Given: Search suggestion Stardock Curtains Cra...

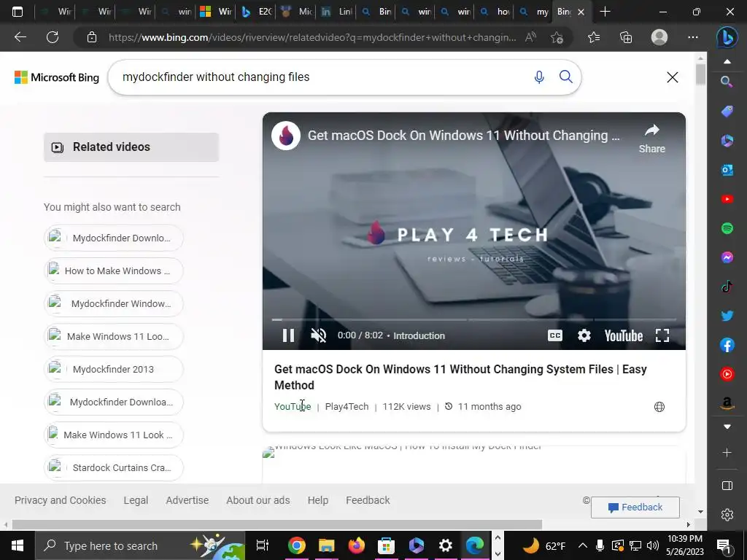Looking at the screenshot, I should (113, 467).
